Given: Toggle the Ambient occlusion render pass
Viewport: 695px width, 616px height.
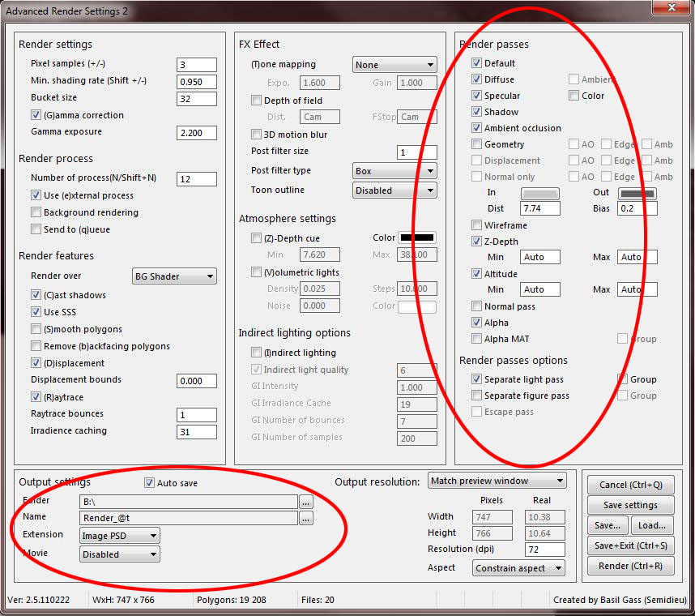Looking at the screenshot, I should click(x=477, y=128).
